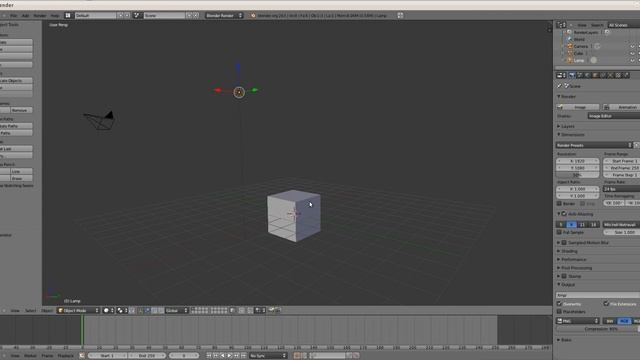Select the Lamp row in the outliner
The image size is (640, 360).
pos(579,60)
